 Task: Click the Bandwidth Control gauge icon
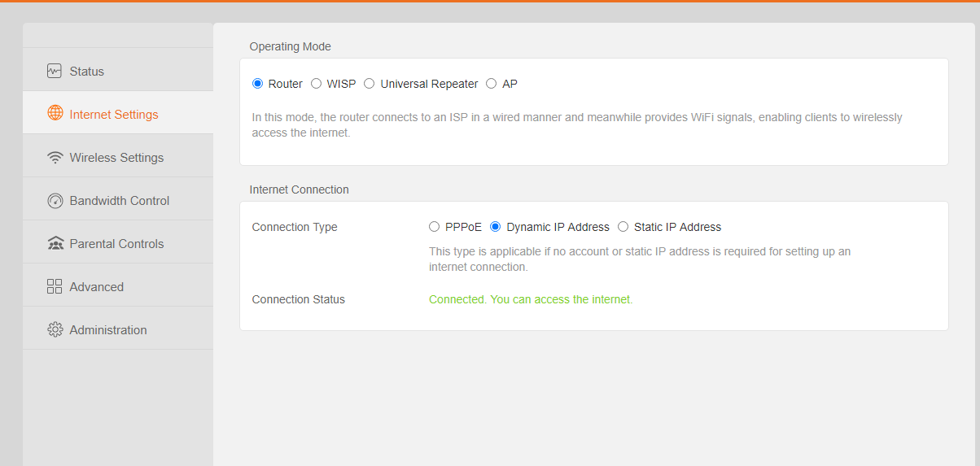[55, 200]
